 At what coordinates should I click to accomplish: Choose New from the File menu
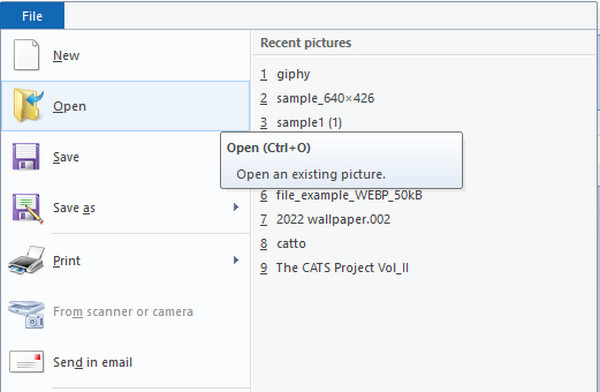tap(126, 55)
